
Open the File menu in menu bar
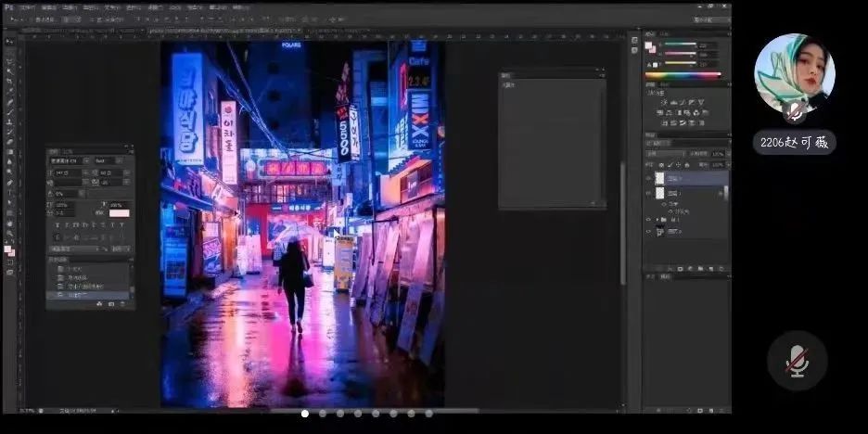coord(27,7)
